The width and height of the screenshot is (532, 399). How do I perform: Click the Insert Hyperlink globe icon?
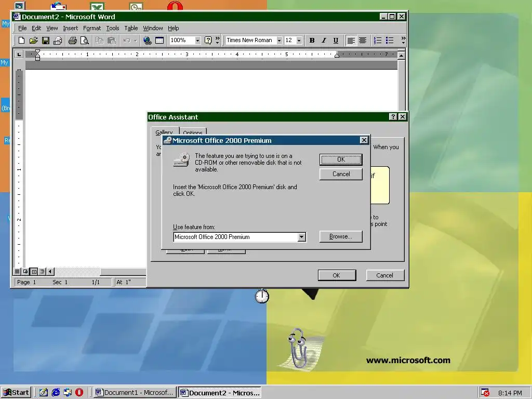click(147, 41)
